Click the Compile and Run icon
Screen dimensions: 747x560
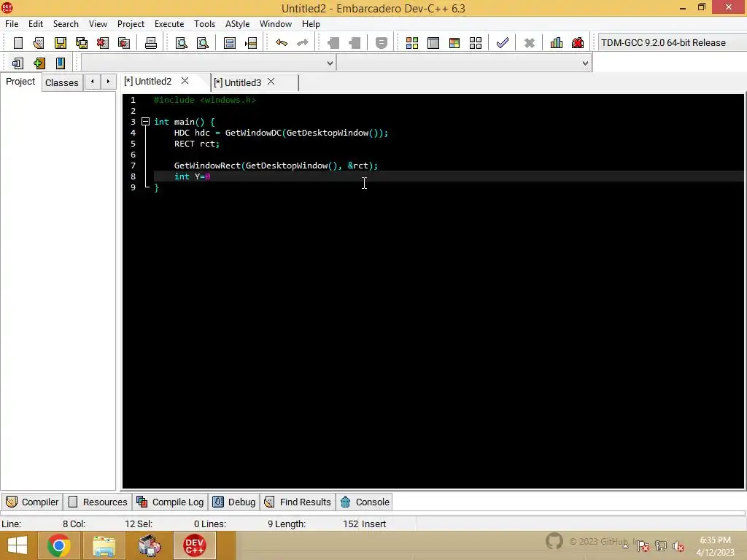(x=454, y=43)
